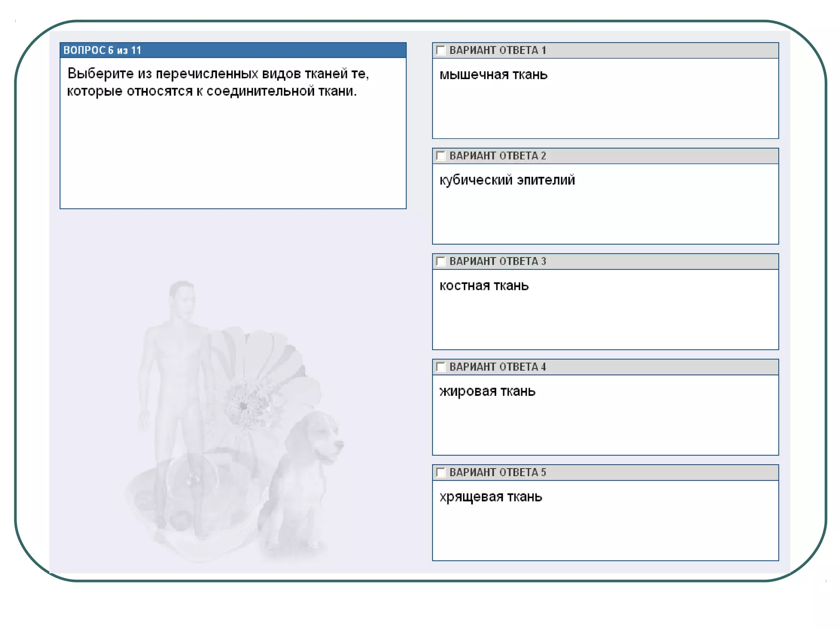Click the 'ВАРИАНТ ОТВЕТА 5' header label
Image resolution: width=840 pixels, height=630 pixels.
[498, 472]
